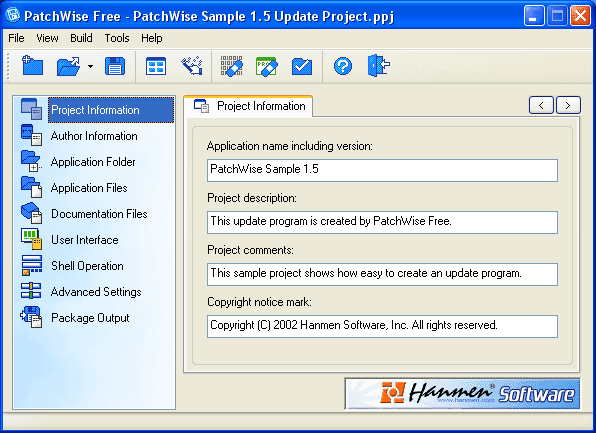Click the Project description input field
The height and width of the screenshot is (433, 596).
click(382, 222)
